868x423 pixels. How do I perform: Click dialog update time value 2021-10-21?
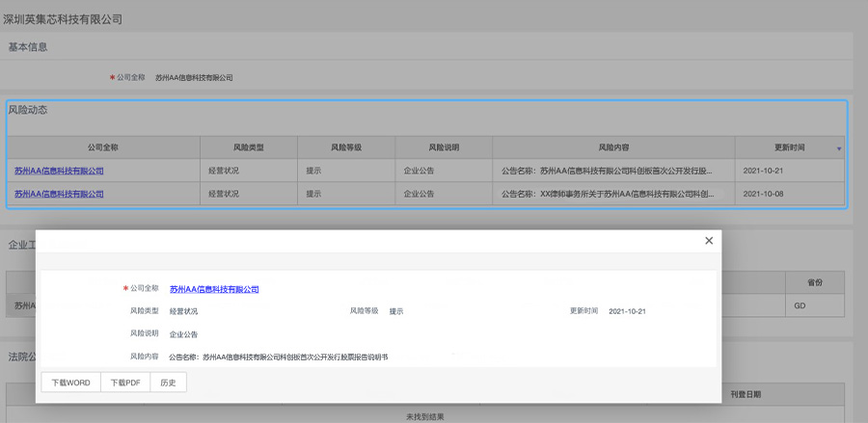point(627,311)
